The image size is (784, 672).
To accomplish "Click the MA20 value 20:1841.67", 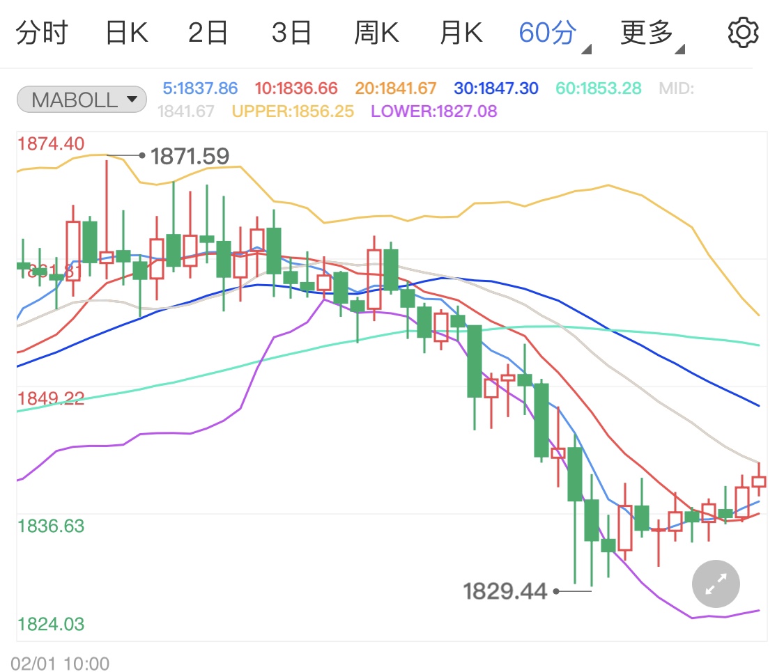I will pyautogui.click(x=396, y=88).
